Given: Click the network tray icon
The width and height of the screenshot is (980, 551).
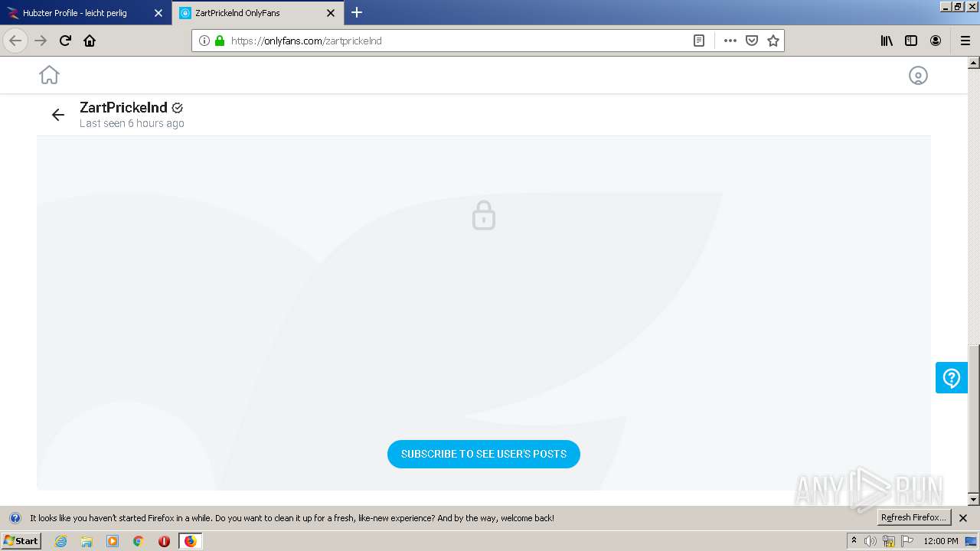Looking at the screenshot, I should pyautogui.click(x=889, y=541).
